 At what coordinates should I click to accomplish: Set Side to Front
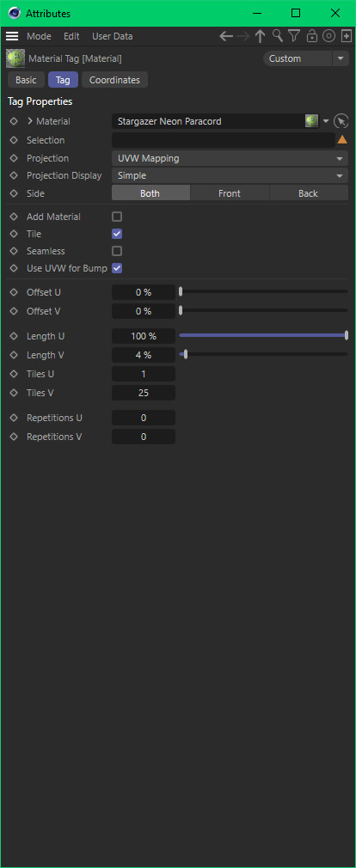(230, 193)
